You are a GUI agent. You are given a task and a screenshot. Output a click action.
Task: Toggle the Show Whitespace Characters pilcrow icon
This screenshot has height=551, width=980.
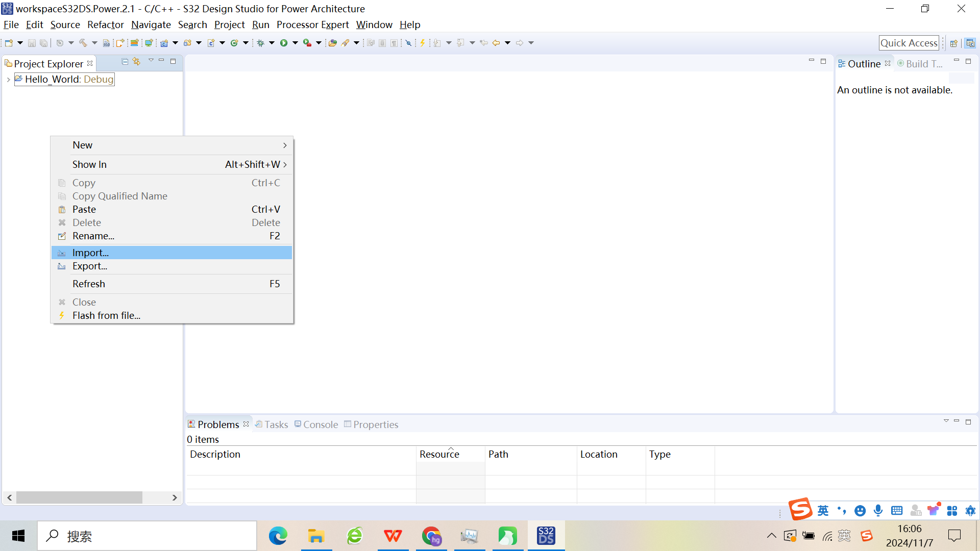(394, 43)
